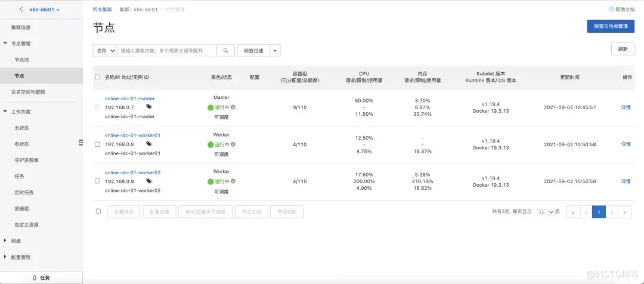644x284 pixels.
Task: Go to the last page of results
Action: click(x=625, y=212)
